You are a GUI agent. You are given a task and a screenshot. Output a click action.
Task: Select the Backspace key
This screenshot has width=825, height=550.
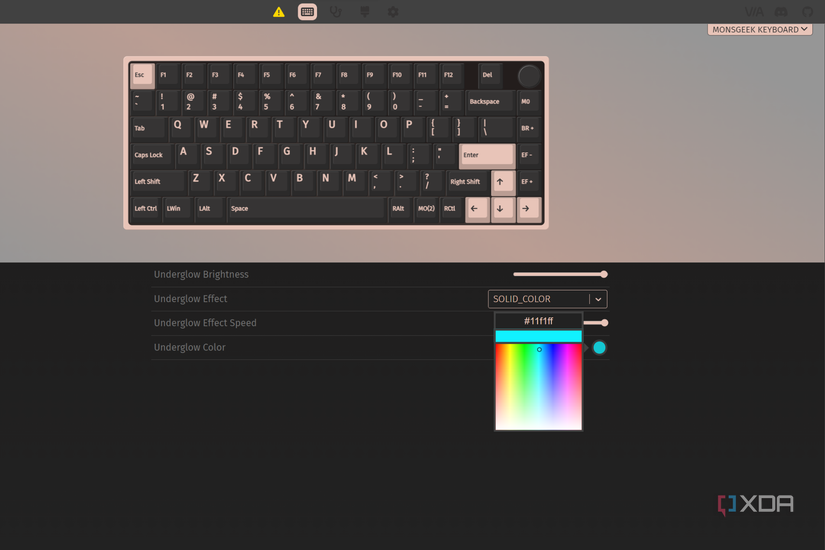pyautogui.click(x=489, y=102)
